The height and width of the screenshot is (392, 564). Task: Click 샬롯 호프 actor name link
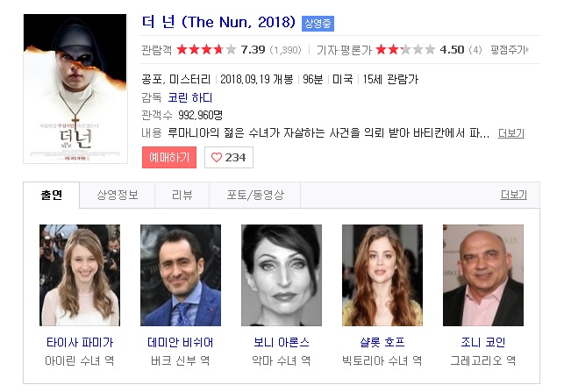coord(382,342)
